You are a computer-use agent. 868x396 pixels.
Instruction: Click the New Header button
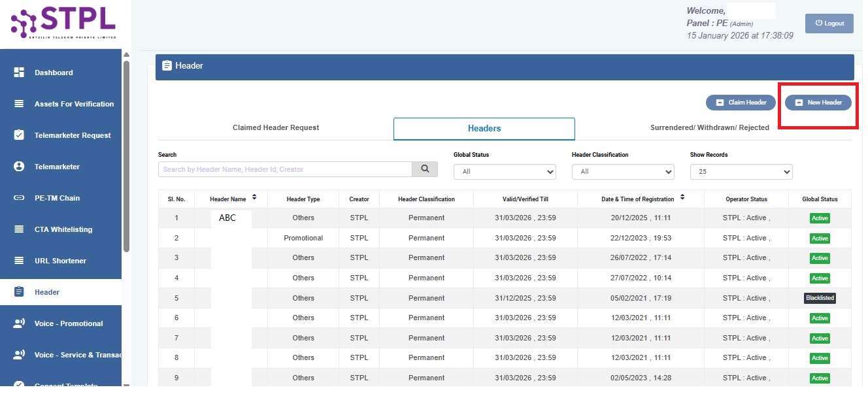818,102
